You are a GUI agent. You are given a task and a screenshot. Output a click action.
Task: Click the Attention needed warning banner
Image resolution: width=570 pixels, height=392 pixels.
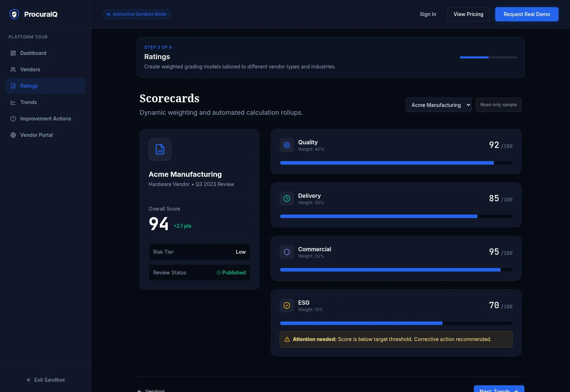tap(396, 339)
